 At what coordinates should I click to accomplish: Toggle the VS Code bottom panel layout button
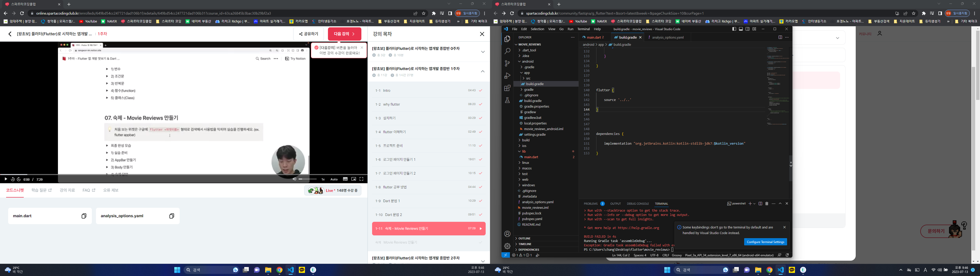(x=741, y=29)
